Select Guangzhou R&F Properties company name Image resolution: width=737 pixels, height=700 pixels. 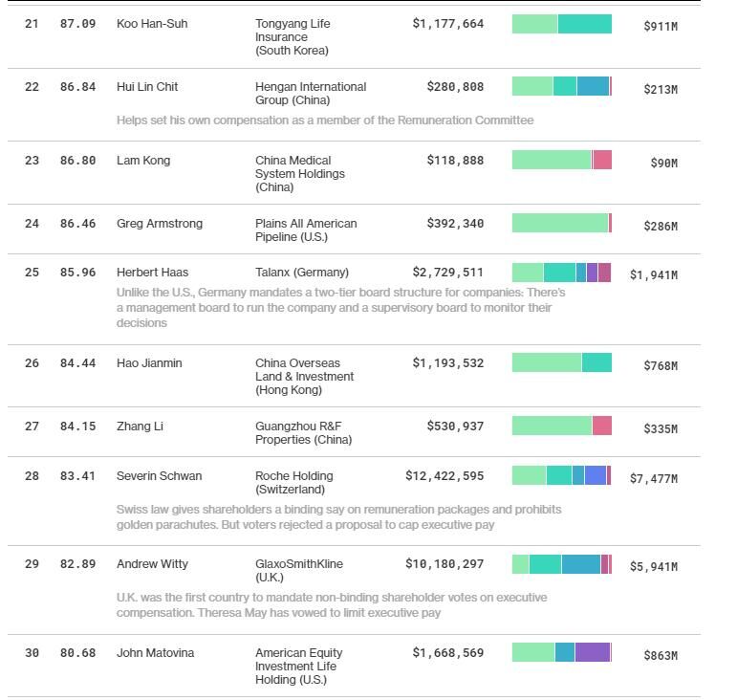click(x=303, y=433)
